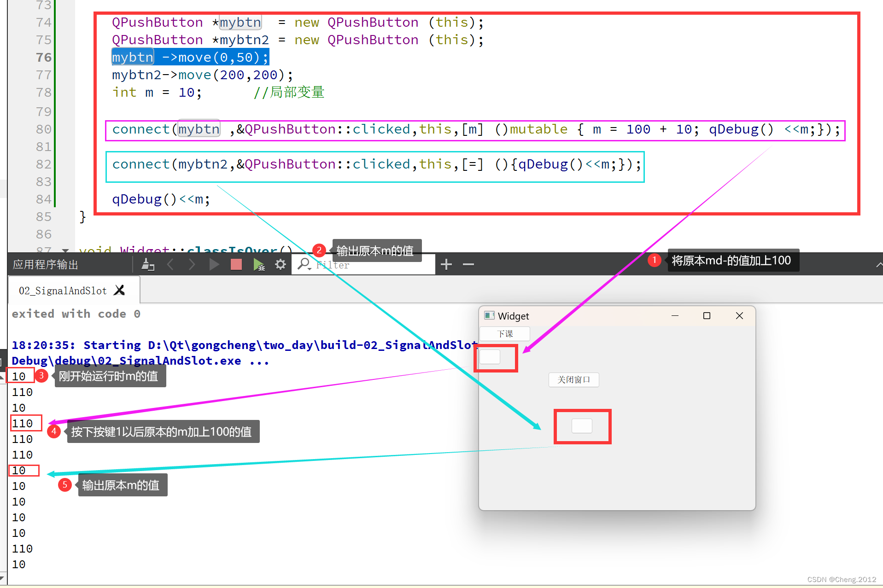The height and width of the screenshot is (588, 883).
Task: Open the filter options dropdown arrow
Action: [310, 269]
